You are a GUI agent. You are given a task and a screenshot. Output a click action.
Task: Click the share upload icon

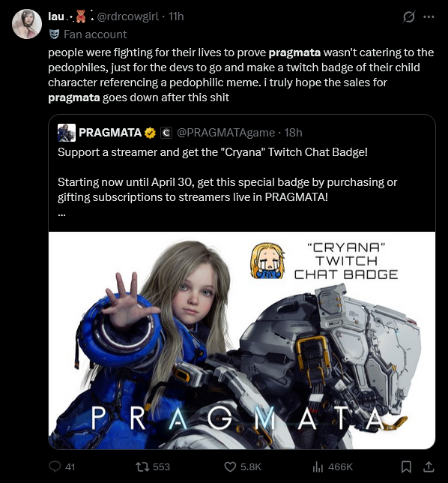pos(429,467)
